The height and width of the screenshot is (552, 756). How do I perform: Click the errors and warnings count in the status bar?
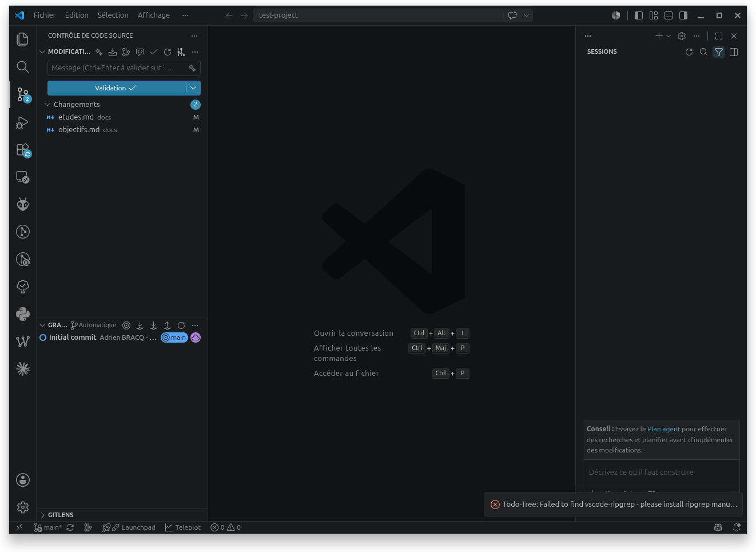coord(226,527)
